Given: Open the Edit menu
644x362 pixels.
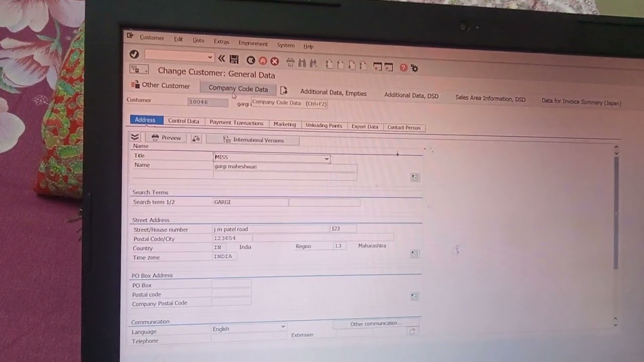Looking at the screenshot, I should (x=179, y=39).
